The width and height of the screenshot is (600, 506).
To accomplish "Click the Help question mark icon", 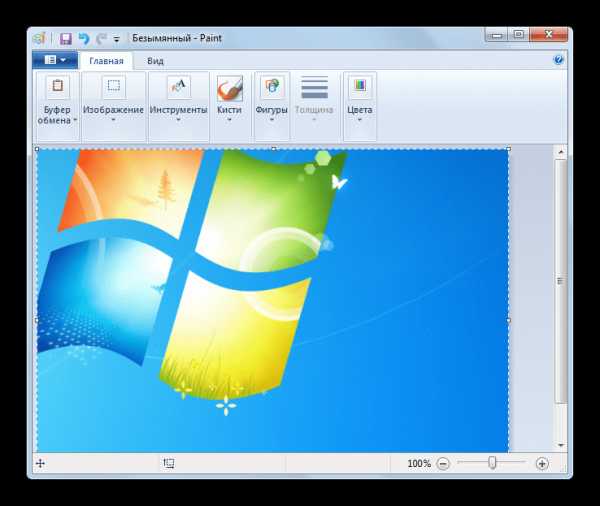I will point(559,60).
